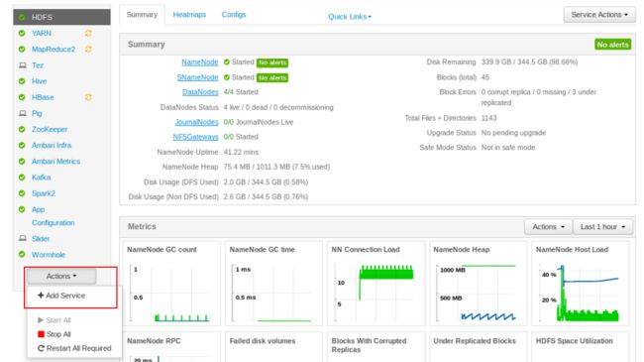644x362 pixels.
Task: Click the restart-required icon beside YARN
Action: 88,33
